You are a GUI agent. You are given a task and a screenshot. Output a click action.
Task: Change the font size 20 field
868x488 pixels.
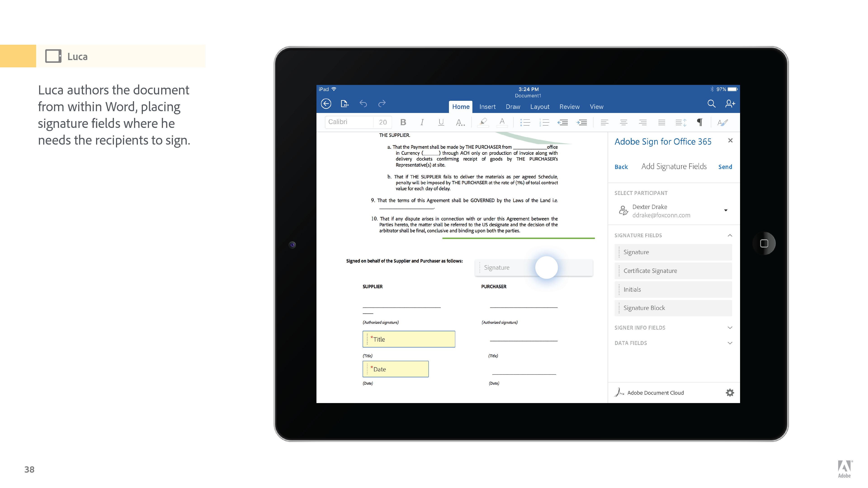click(383, 122)
